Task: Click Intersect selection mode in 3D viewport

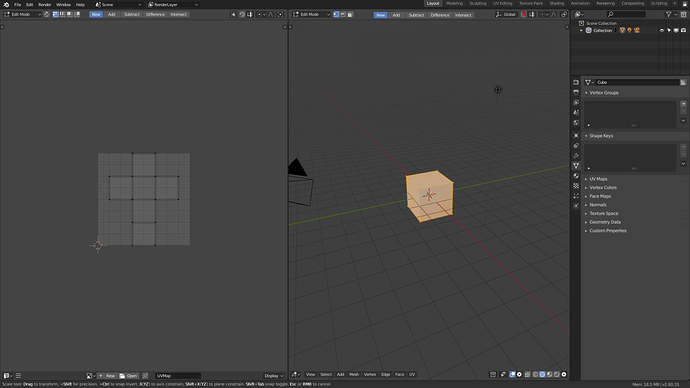Action: [463, 15]
